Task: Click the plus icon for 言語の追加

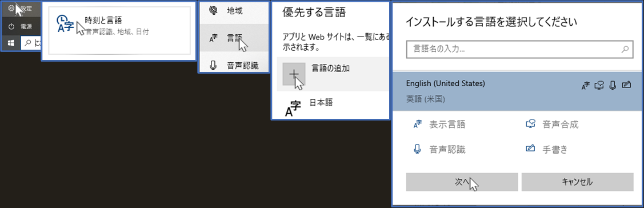Action: (x=294, y=74)
